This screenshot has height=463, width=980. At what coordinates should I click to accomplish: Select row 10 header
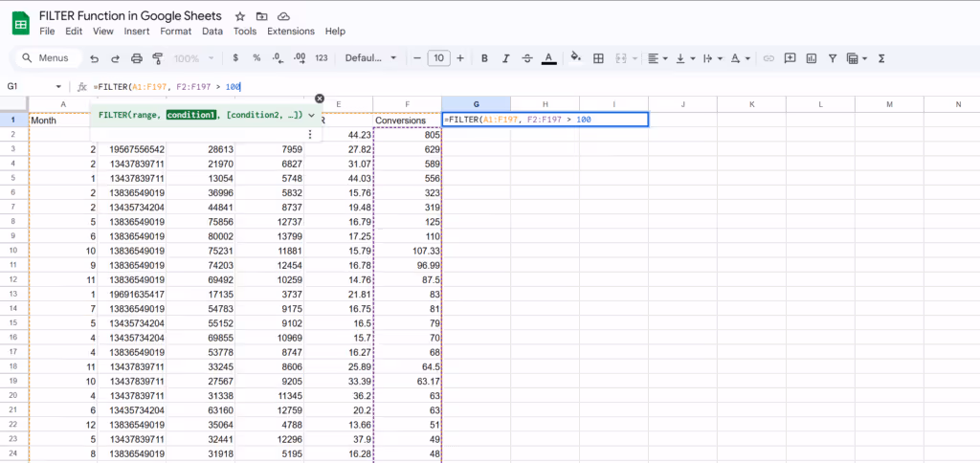point(14,250)
